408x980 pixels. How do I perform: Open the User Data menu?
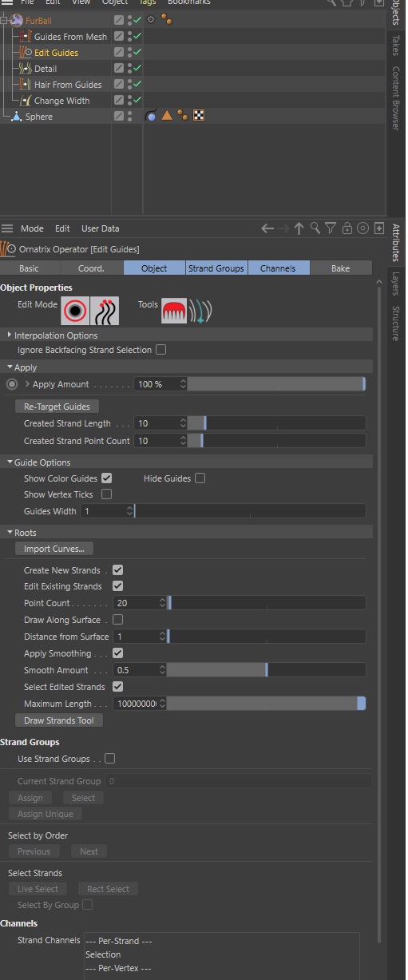pos(101,228)
